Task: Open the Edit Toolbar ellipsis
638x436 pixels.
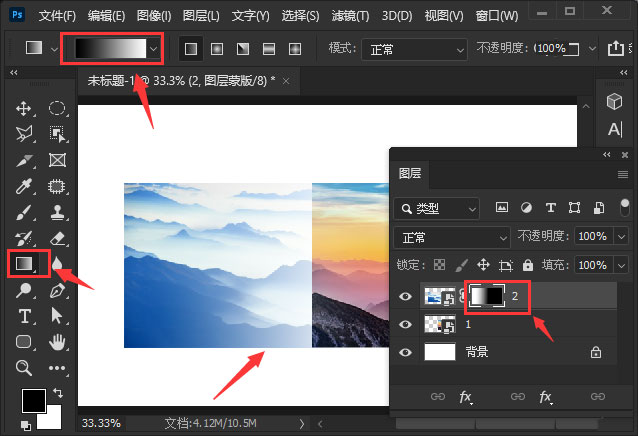Action: pyautogui.click(x=57, y=368)
